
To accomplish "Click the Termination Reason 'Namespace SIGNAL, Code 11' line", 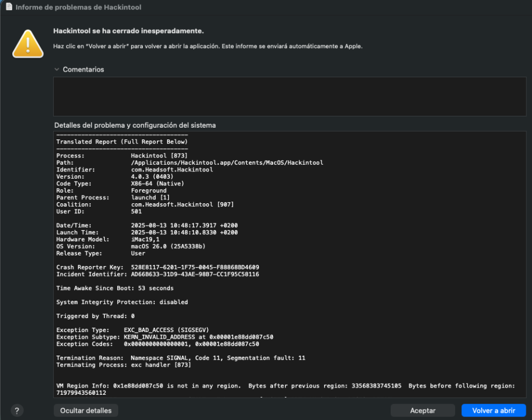I will (x=181, y=358).
